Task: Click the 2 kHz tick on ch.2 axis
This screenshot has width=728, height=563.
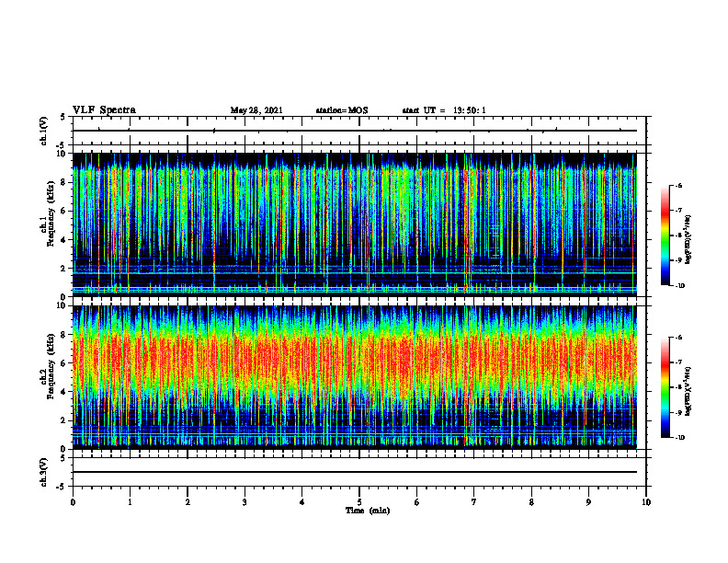Action: click(x=64, y=420)
